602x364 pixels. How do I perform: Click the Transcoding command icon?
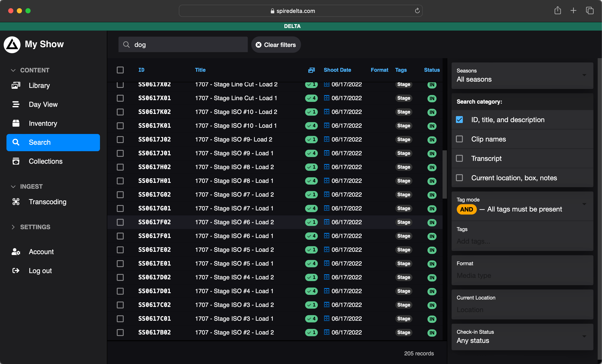[16, 202]
